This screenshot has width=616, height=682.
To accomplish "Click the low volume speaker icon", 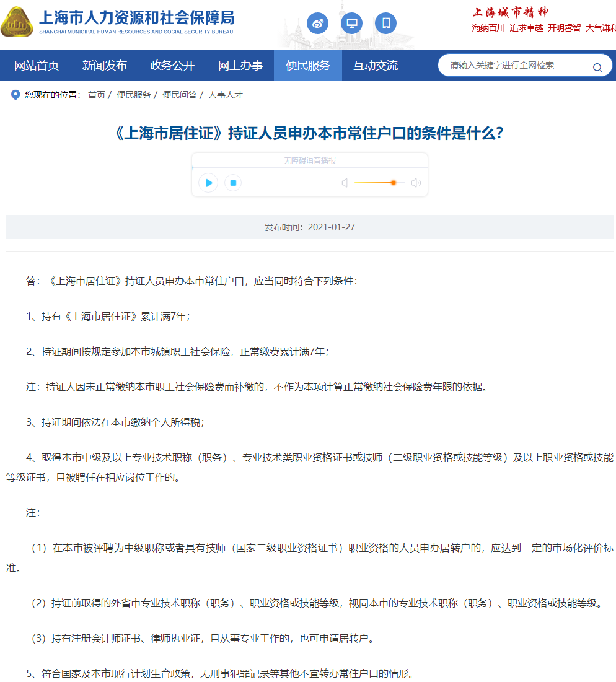I will [345, 183].
